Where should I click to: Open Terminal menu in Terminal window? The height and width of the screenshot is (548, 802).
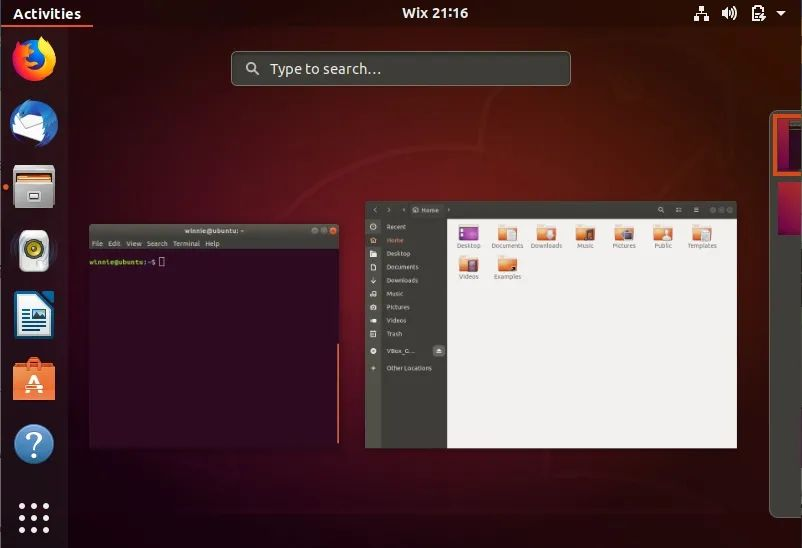click(186, 244)
